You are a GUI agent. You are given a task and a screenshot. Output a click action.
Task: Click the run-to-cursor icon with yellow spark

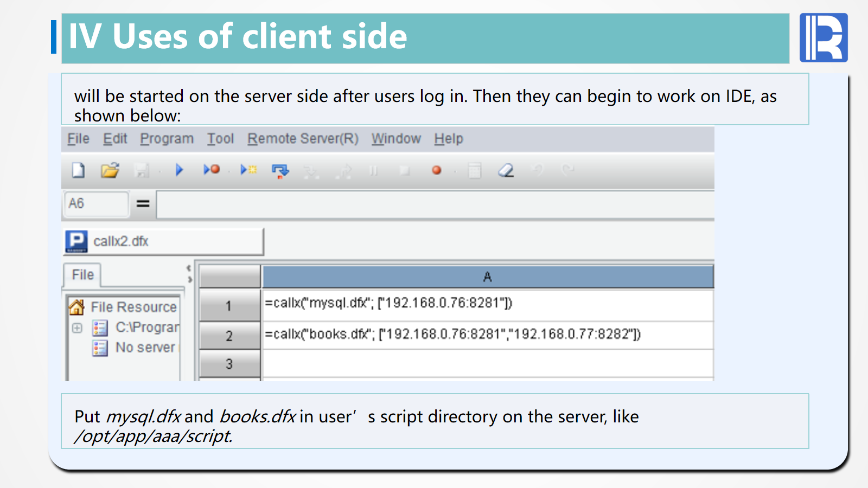[248, 170]
